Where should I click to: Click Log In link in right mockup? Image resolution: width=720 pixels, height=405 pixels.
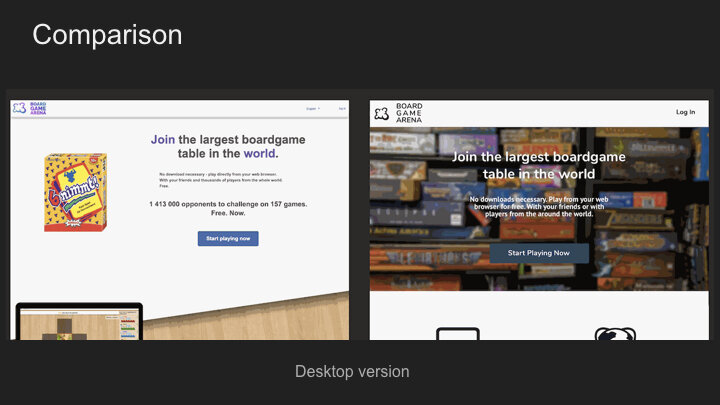tap(685, 112)
